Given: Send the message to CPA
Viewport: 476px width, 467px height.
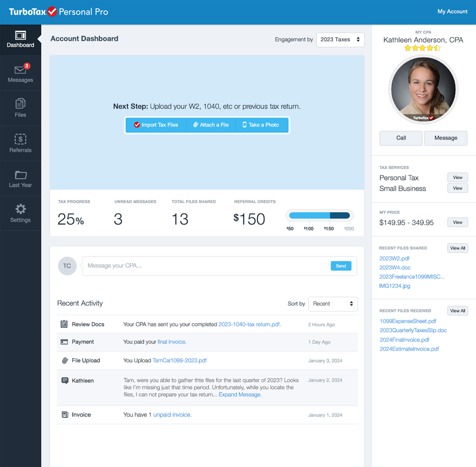Looking at the screenshot, I should coord(341,266).
